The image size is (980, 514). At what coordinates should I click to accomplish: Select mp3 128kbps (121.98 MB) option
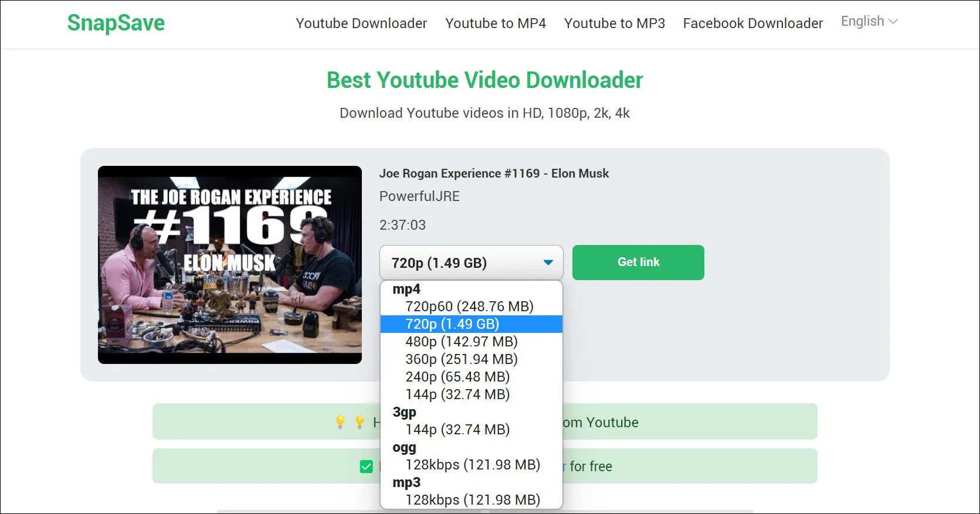tap(472, 500)
